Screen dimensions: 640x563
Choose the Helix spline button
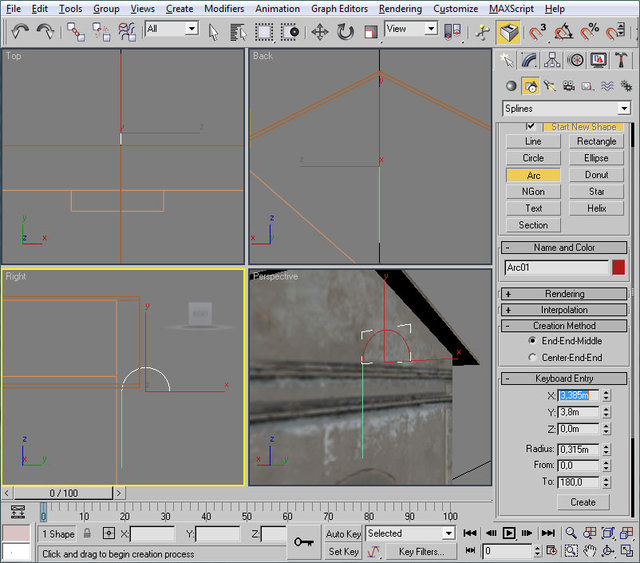click(596, 208)
